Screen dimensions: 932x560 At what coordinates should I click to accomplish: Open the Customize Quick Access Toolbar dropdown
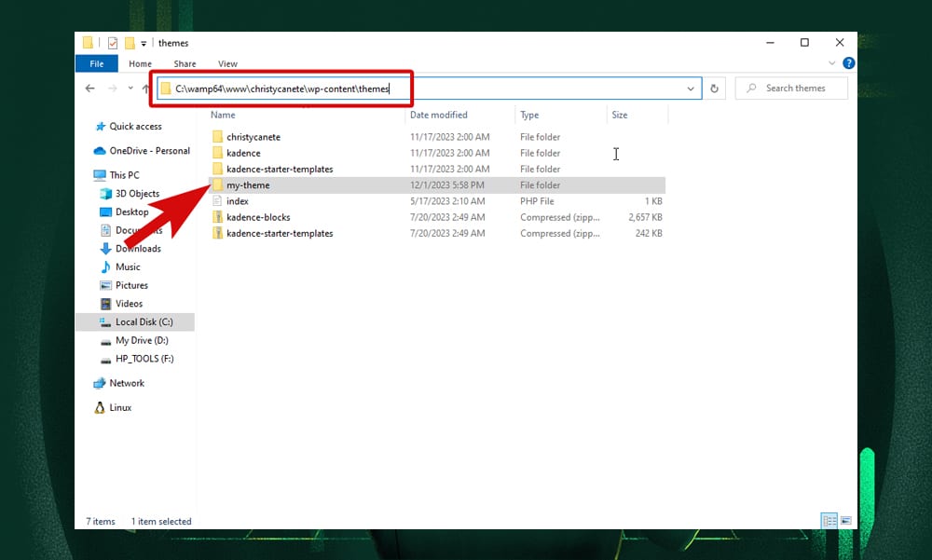click(144, 43)
